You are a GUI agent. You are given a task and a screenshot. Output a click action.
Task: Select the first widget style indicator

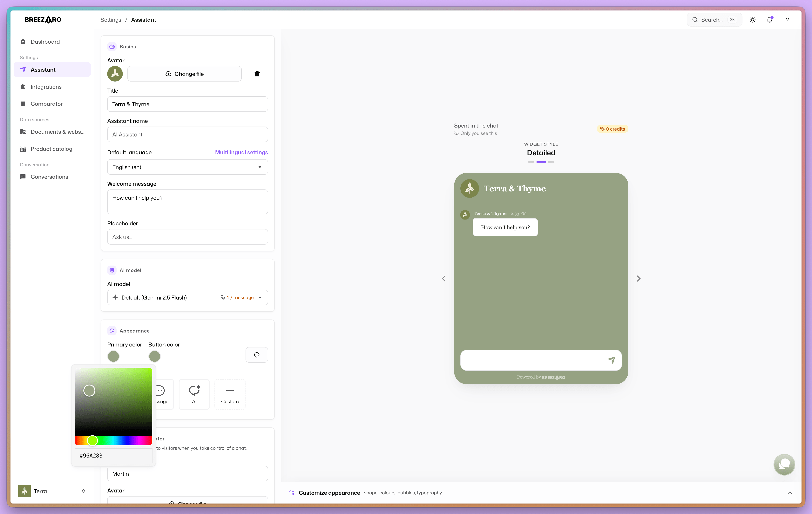531,162
